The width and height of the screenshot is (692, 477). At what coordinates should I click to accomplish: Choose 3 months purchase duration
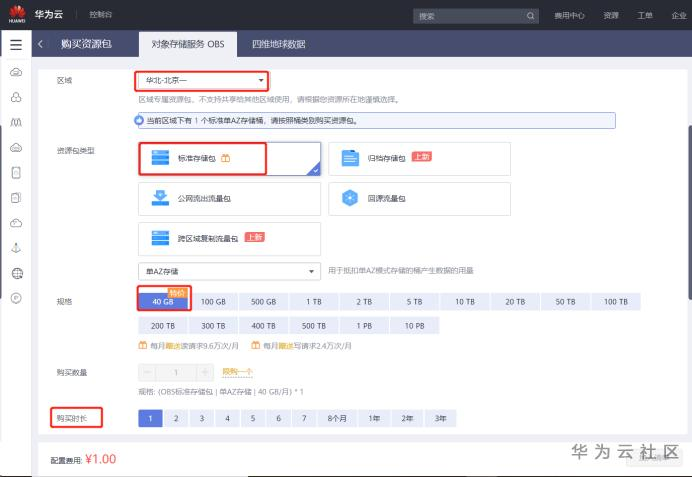tap(202, 418)
